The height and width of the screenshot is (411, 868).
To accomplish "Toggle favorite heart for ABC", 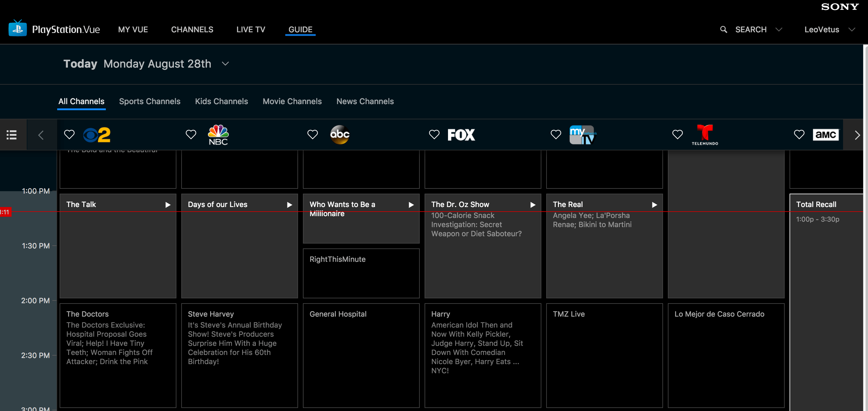I will tap(312, 135).
